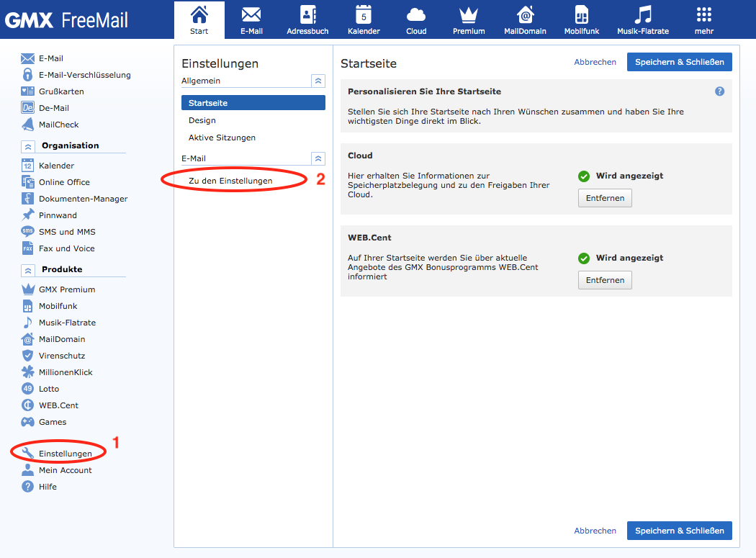Open the mehr grid icon
Viewport: 756px width, 558px height.
(704, 16)
